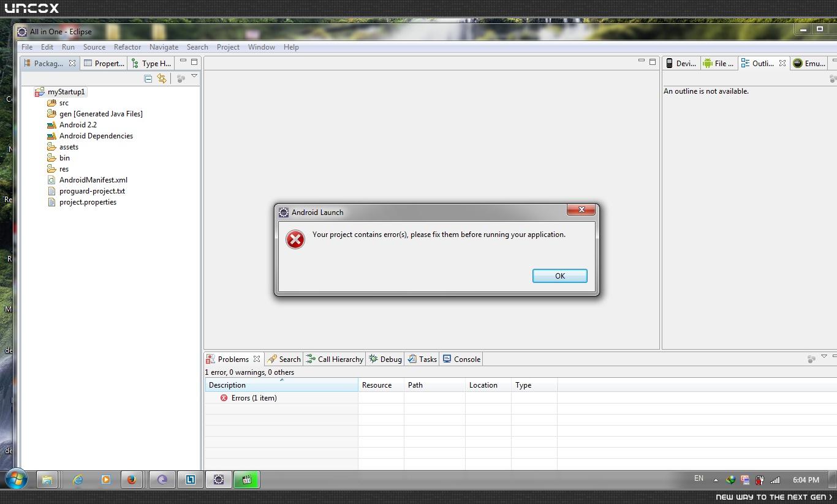Sort problems by Path column
Viewport: 837px width, 504px height.
click(434, 385)
